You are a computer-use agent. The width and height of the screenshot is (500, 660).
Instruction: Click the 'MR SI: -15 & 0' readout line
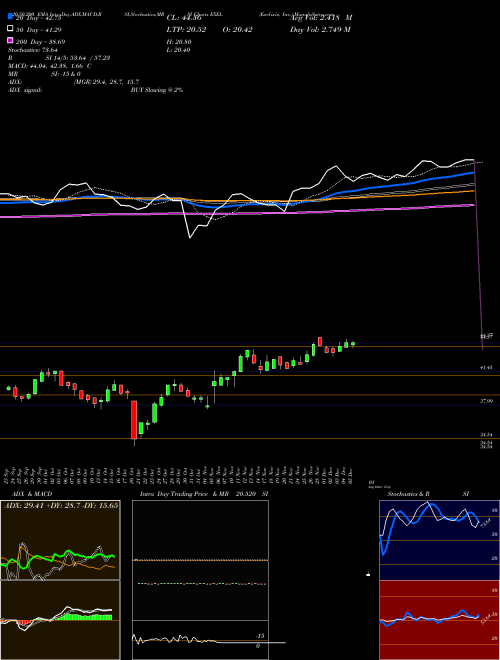pyautogui.click(x=44, y=74)
